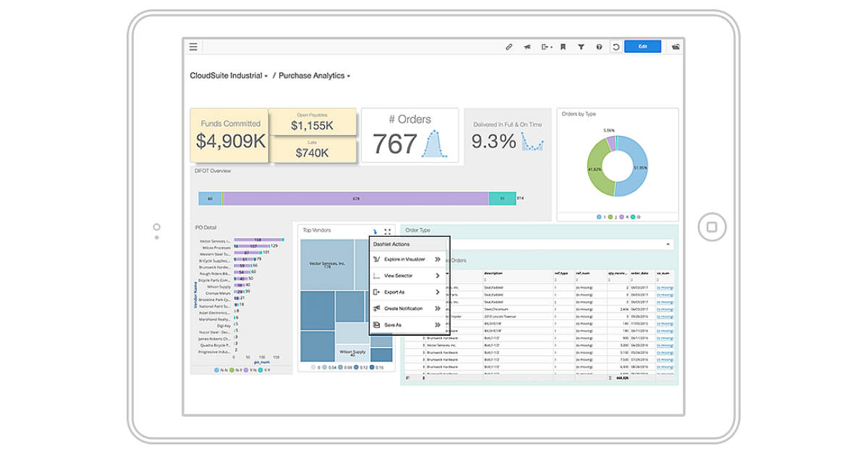Toggle legend item I in Orders by Type
The height and width of the screenshot is (456, 868).
pyautogui.click(x=600, y=216)
